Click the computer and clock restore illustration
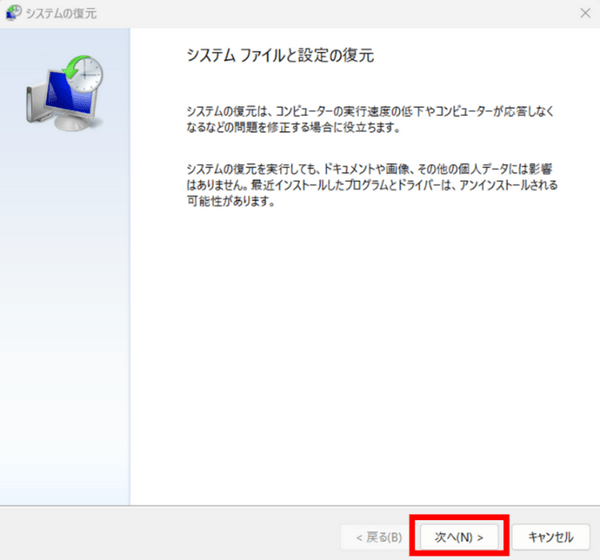600x560 pixels. [x=65, y=93]
